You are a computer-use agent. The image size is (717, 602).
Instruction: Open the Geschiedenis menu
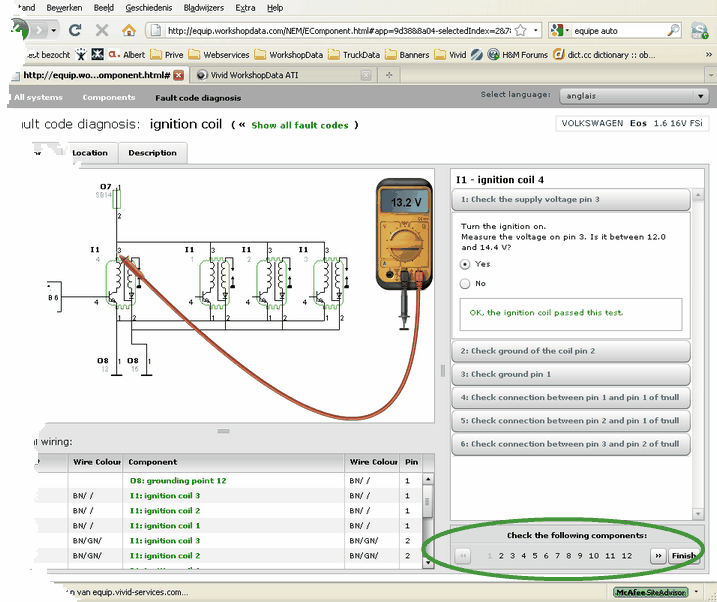(149, 8)
